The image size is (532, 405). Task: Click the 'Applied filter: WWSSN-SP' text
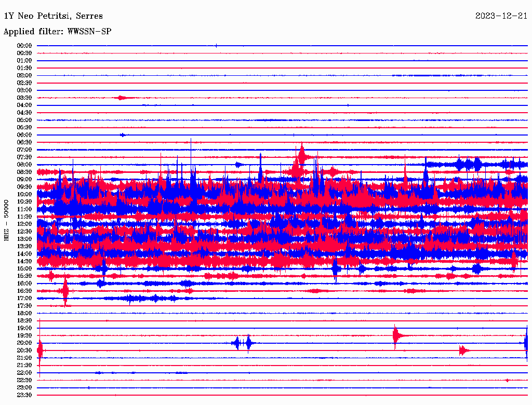(57, 32)
